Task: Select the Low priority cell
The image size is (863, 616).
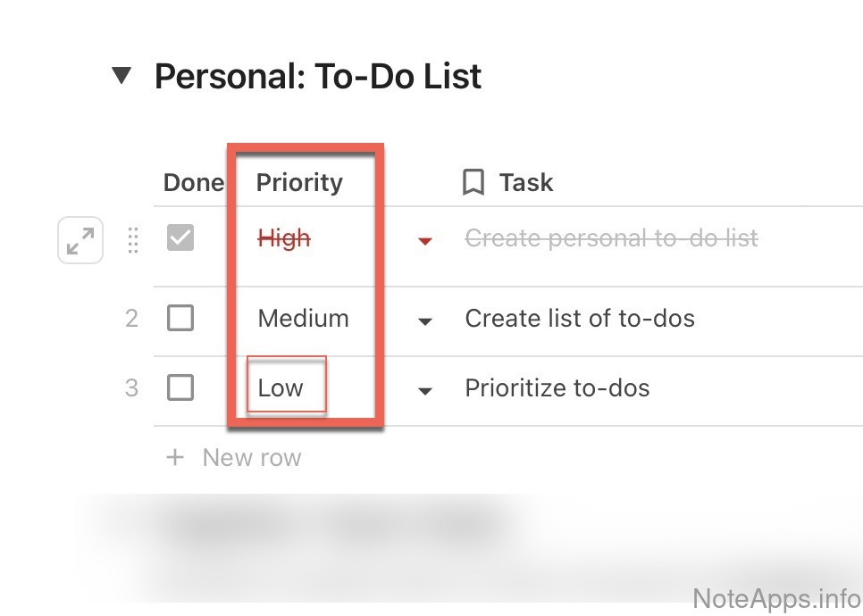Action: tap(281, 388)
